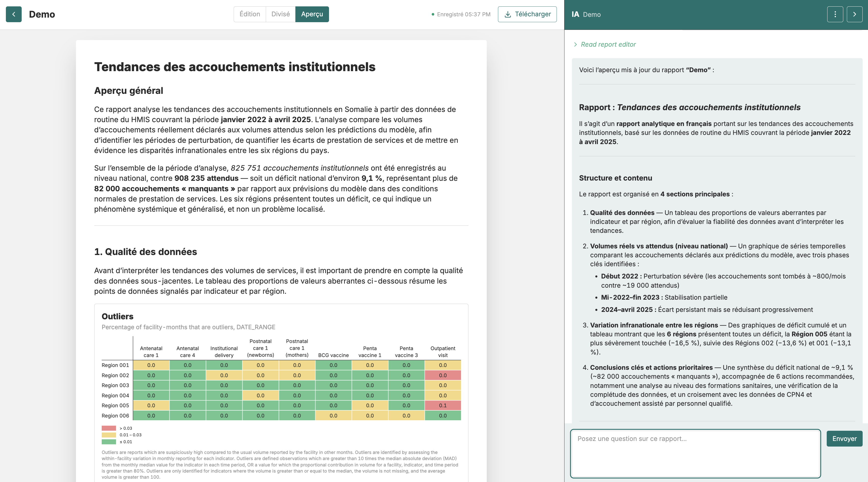Viewport: 868px width, 482px height.
Task: Click the Outliers chart title
Action: 117,316
